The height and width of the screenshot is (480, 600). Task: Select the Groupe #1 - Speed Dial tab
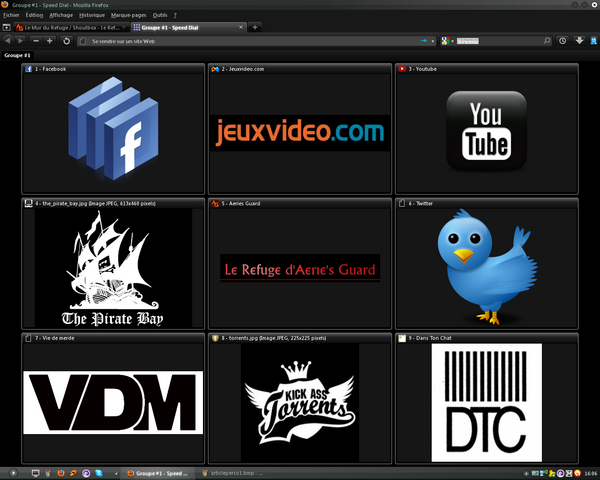point(188,28)
